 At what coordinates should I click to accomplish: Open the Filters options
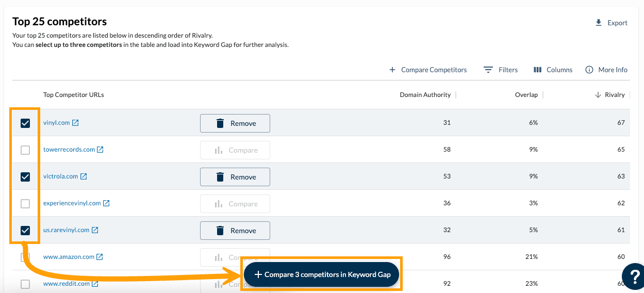(x=500, y=70)
